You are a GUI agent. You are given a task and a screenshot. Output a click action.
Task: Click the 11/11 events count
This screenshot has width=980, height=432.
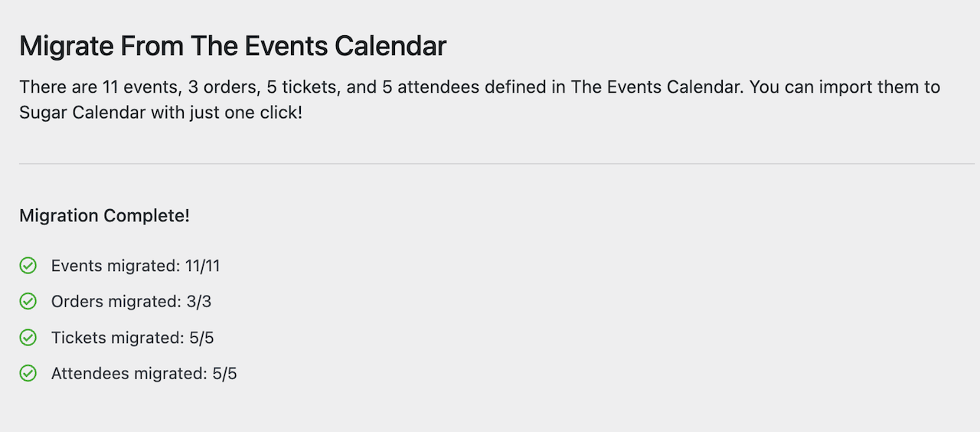(x=202, y=266)
